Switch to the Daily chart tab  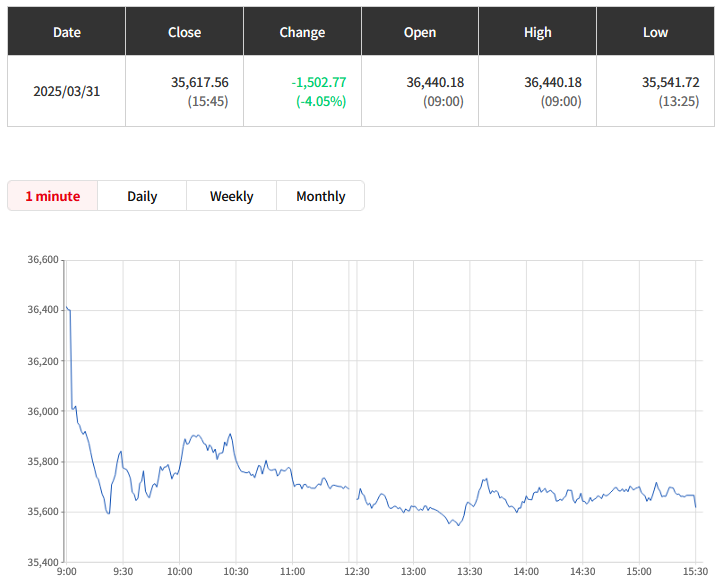[142, 196]
